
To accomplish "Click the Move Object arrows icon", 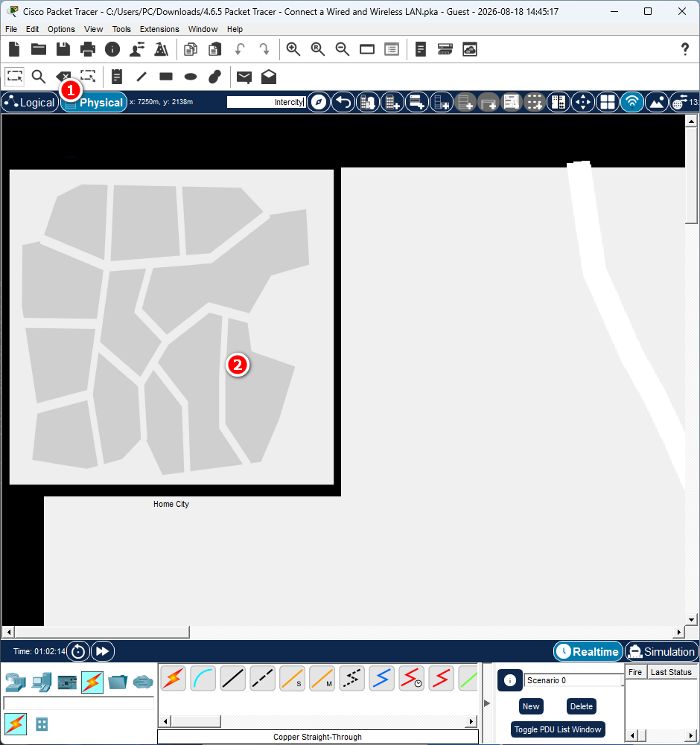I will pyautogui.click(x=583, y=102).
